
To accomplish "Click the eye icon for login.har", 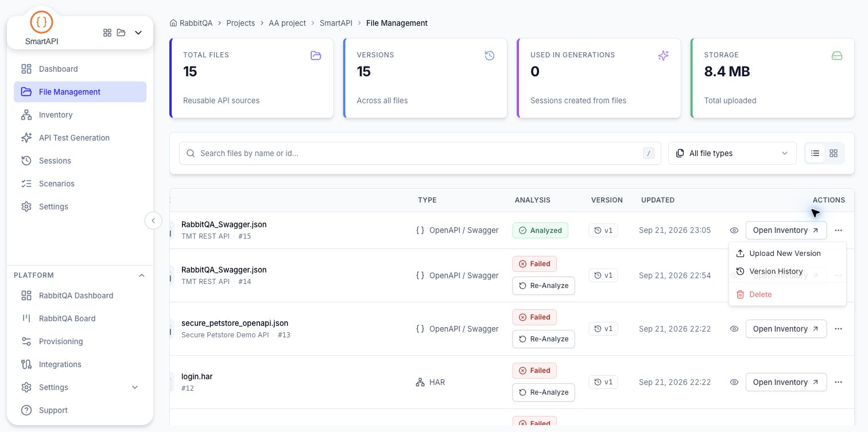I will coord(734,382).
